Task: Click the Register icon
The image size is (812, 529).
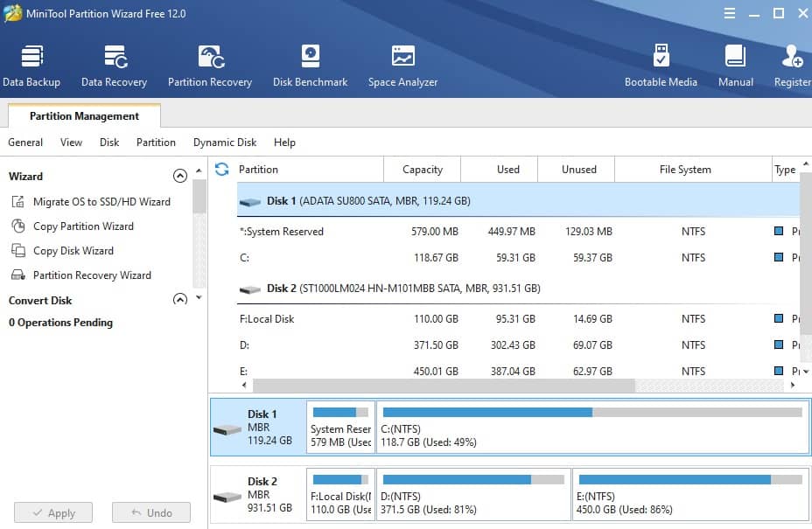Action: click(793, 57)
